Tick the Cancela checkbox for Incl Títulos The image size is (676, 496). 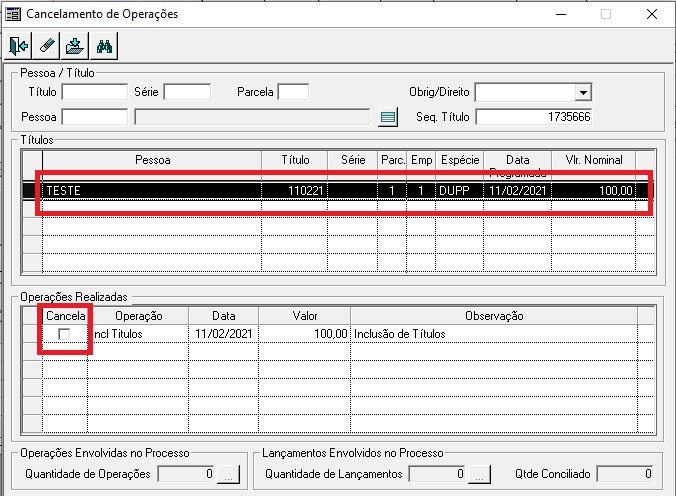pyautogui.click(x=64, y=334)
